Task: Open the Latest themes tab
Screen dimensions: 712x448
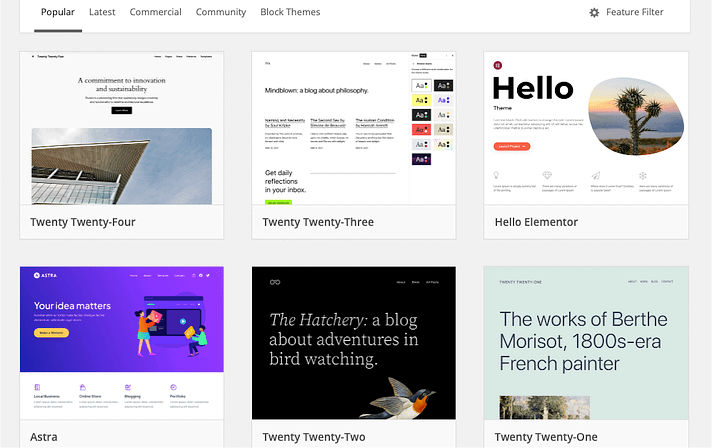Action: click(x=102, y=12)
